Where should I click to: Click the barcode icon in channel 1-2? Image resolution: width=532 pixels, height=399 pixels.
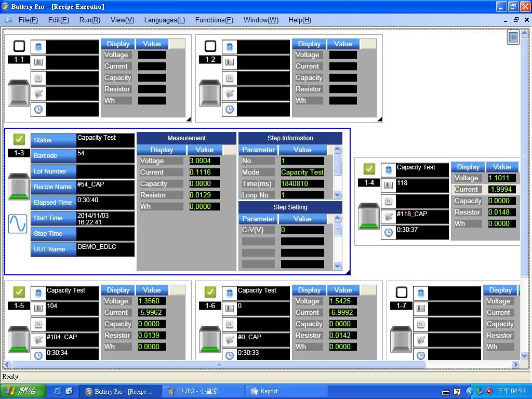pos(229,62)
